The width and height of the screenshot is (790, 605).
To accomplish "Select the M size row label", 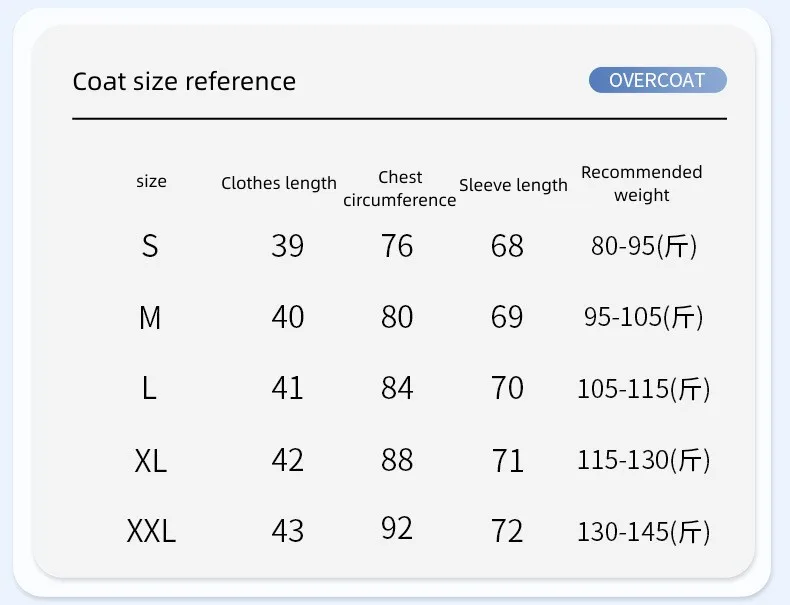I will [x=150, y=318].
